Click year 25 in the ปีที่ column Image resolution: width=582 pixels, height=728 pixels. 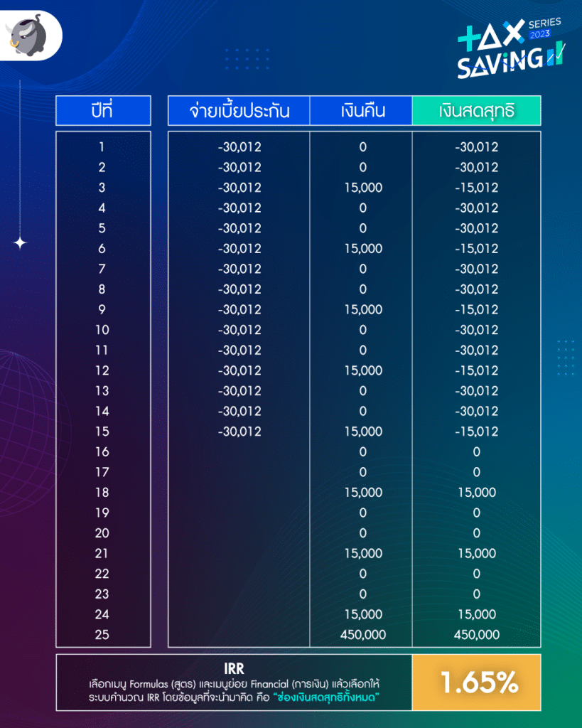click(x=102, y=634)
